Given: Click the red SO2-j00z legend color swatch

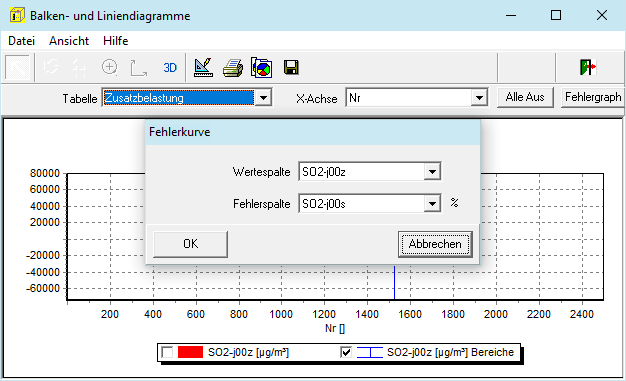Looking at the screenshot, I should (x=190, y=352).
